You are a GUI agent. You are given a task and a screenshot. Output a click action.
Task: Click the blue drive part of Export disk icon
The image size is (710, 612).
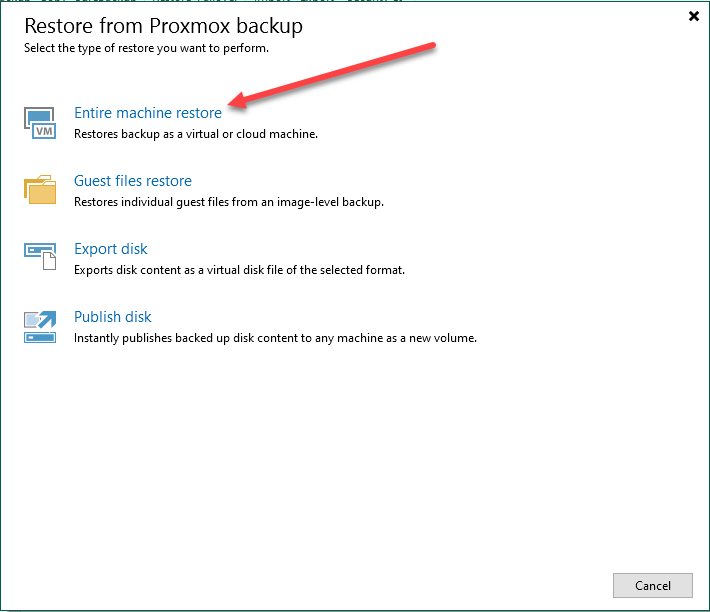tap(40, 249)
